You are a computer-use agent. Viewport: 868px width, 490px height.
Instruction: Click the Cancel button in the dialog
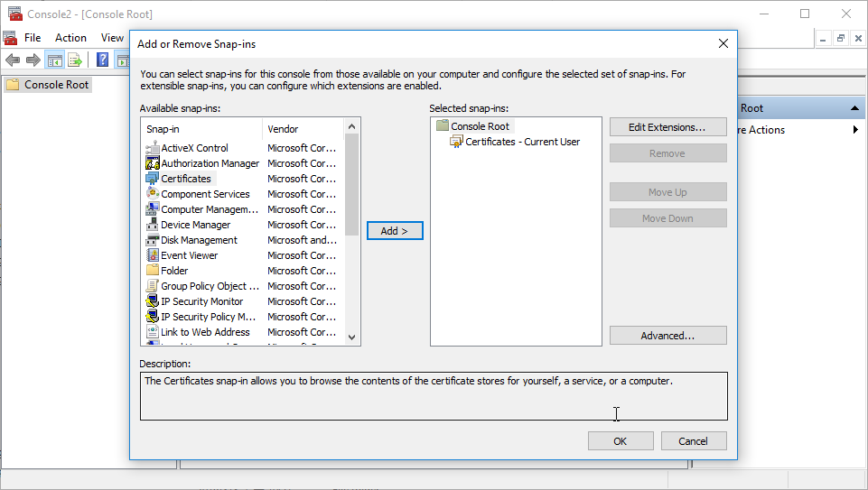694,441
